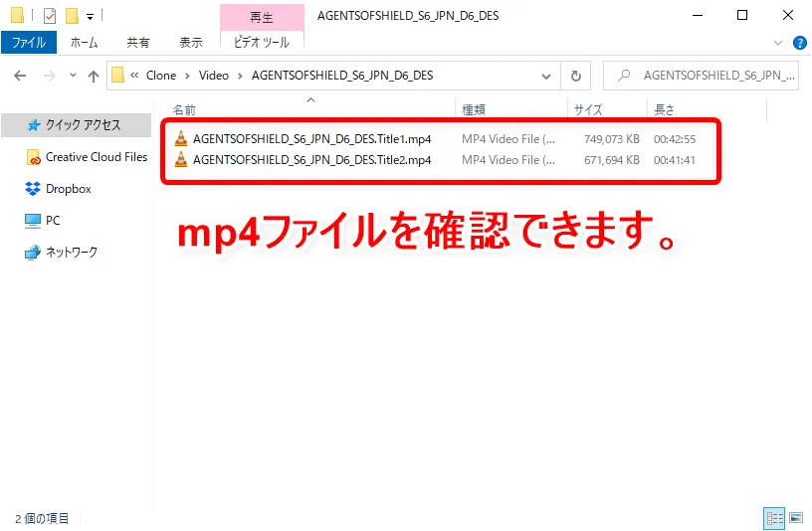Click the VLC icon of Title1.mp4

(x=181, y=138)
